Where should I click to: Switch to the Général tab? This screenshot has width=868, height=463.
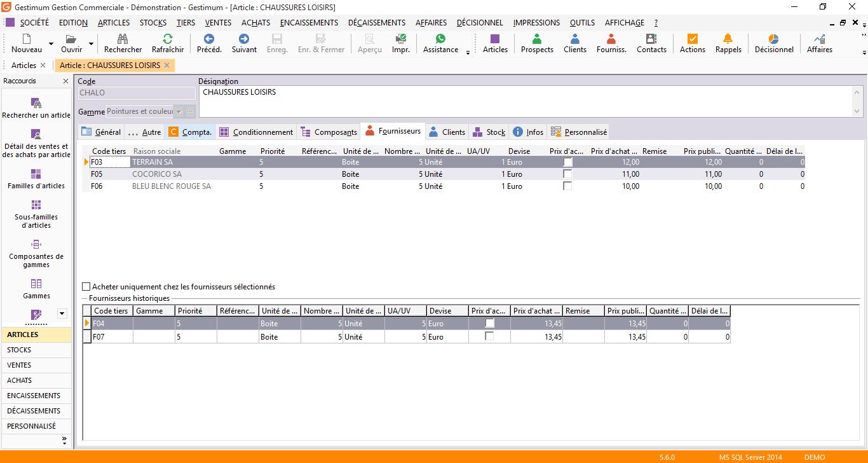101,132
